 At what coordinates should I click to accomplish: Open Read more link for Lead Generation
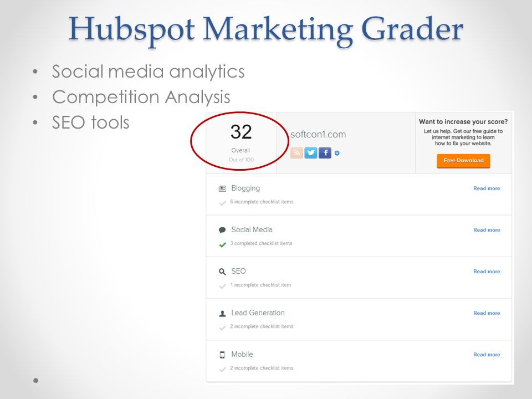pyautogui.click(x=487, y=313)
